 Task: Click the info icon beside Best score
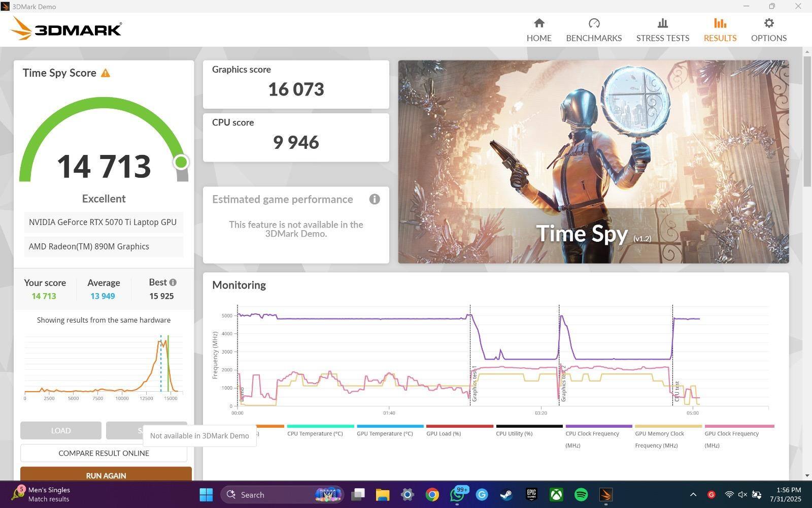click(x=173, y=282)
